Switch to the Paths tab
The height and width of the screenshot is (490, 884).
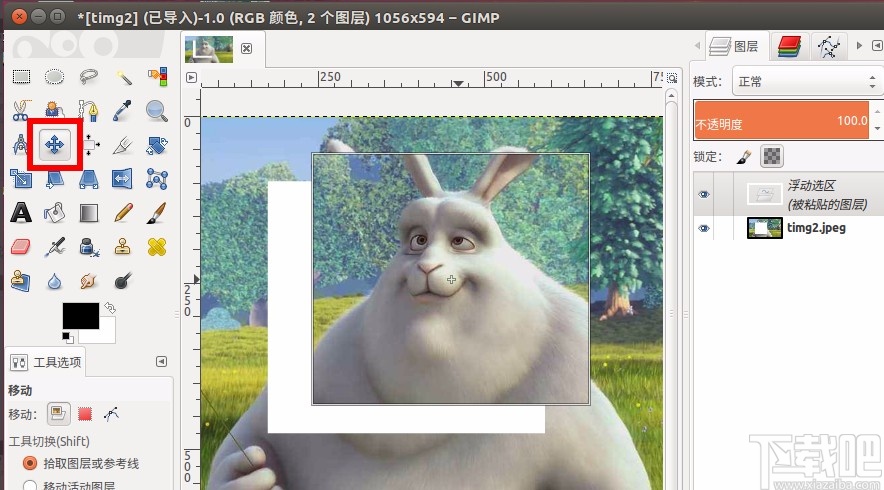click(x=828, y=46)
